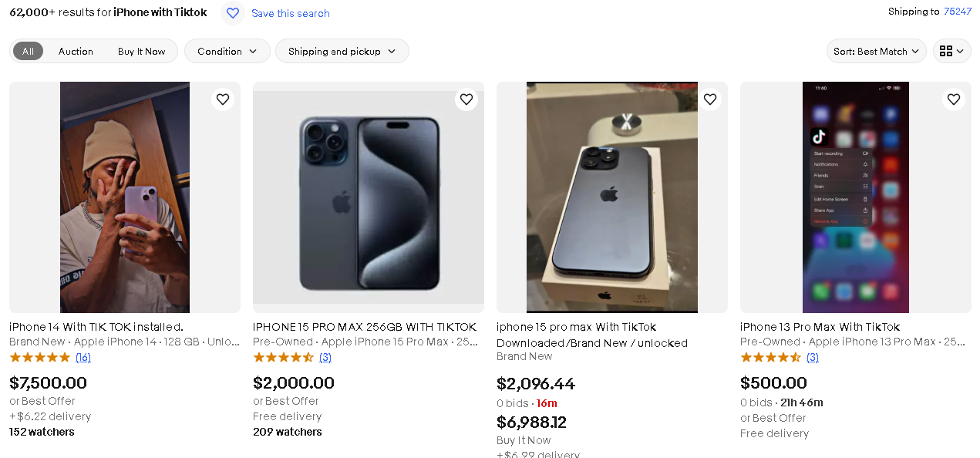Viewport: 980px width, 458px height.
Task: Filter results to Auction only
Action: (x=76, y=52)
